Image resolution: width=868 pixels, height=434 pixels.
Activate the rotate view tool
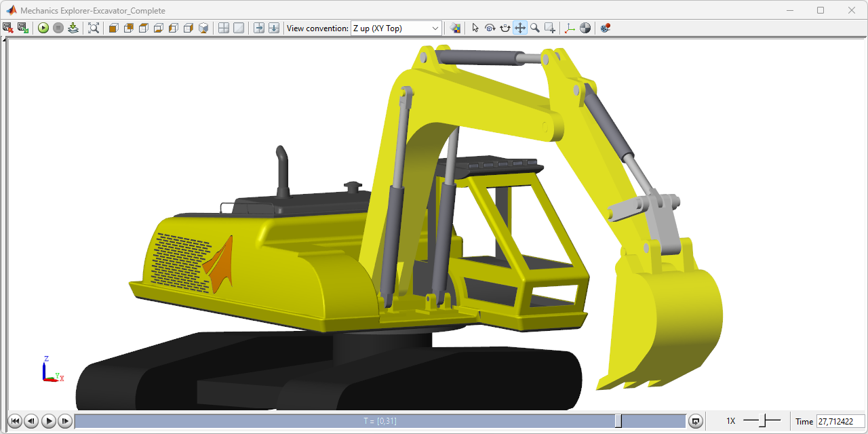click(x=490, y=28)
